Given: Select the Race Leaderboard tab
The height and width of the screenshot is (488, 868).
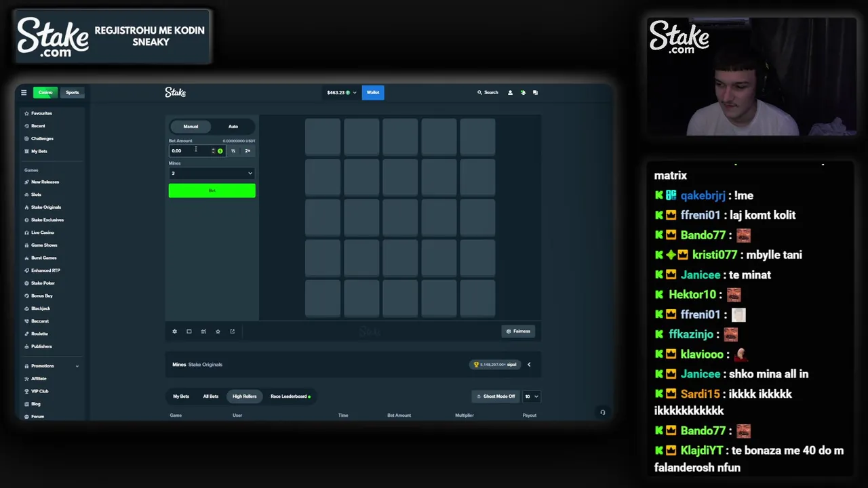Looking at the screenshot, I should (x=290, y=396).
